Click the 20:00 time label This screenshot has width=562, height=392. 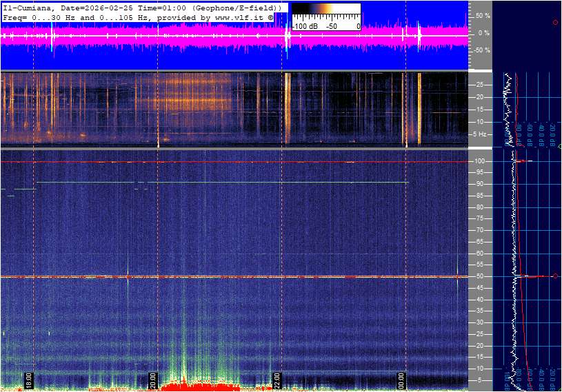pos(153,380)
